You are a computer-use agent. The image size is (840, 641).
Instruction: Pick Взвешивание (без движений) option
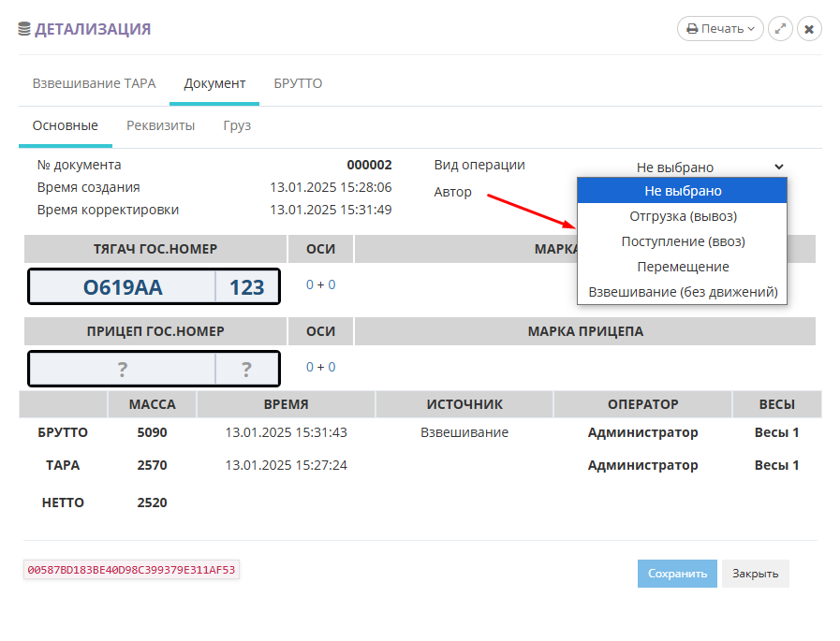[683, 292]
